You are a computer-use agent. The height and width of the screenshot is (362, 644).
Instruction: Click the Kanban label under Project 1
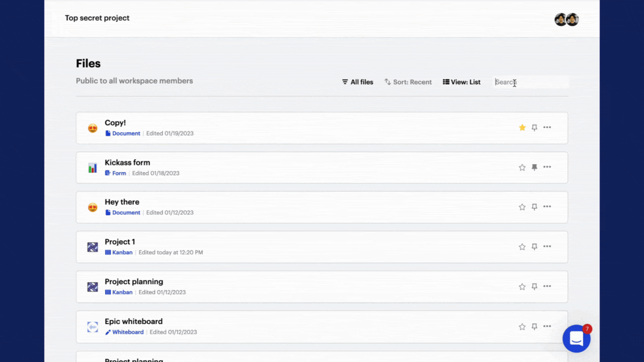click(x=119, y=253)
